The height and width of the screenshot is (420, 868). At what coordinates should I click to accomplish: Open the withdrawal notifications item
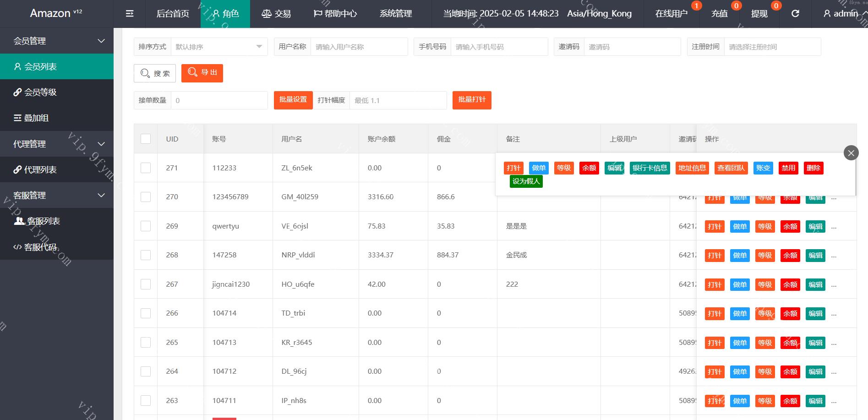759,14
